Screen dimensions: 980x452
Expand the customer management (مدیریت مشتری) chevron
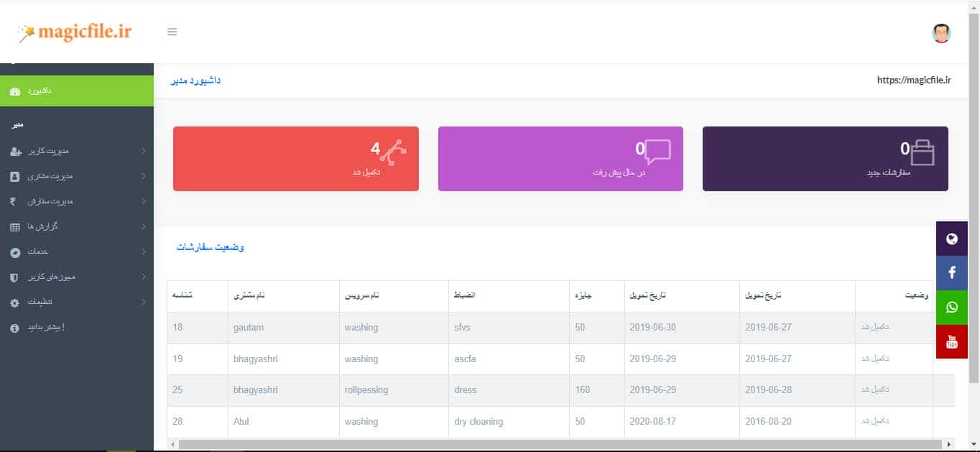(144, 176)
